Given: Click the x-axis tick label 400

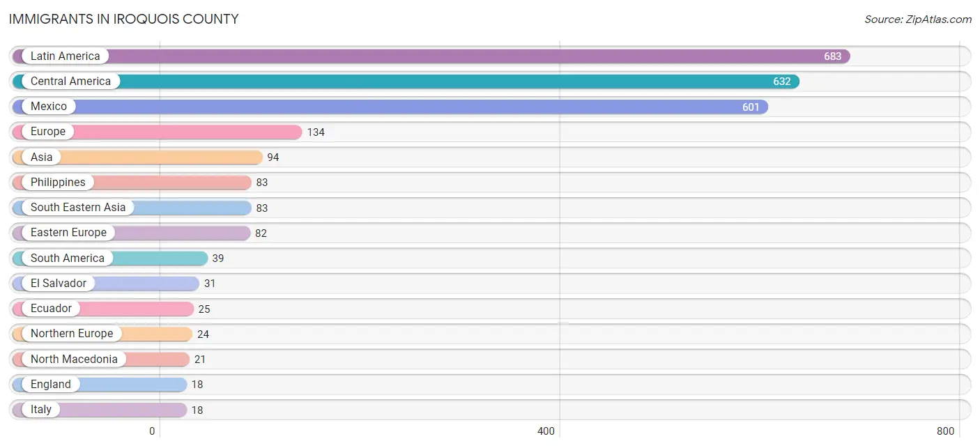Looking at the screenshot, I should [x=546, y=431].
